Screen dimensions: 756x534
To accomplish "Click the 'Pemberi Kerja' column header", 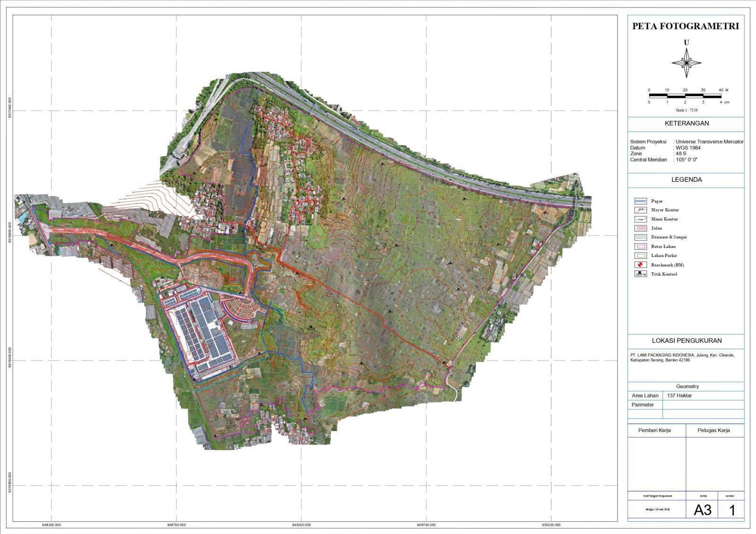I will tap(654, 430).
